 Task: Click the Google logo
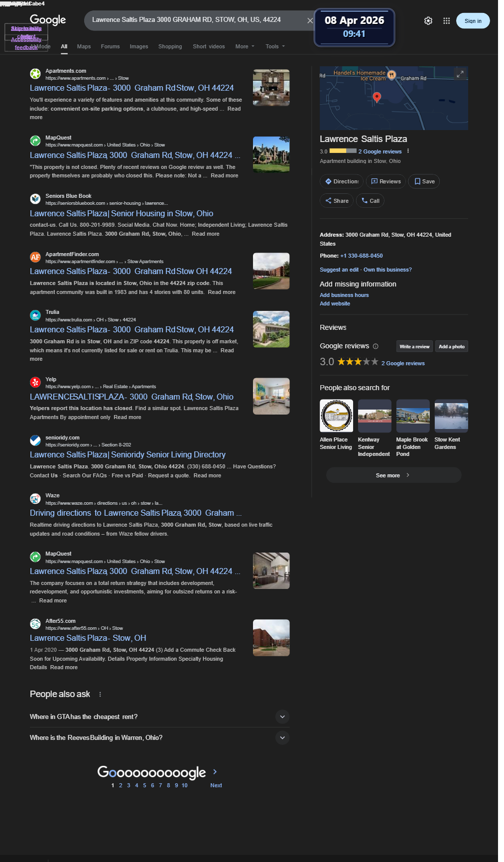click(x=48, y=20)
